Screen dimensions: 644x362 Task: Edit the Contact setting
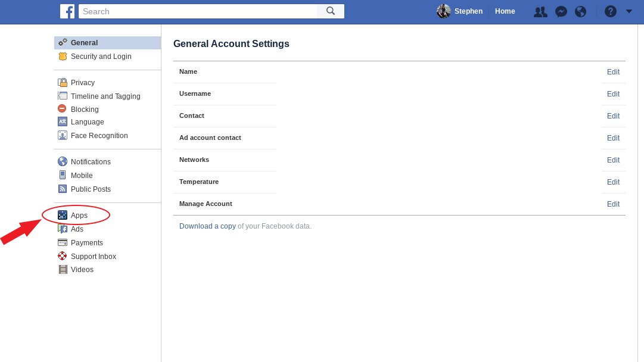pos(613,116)
